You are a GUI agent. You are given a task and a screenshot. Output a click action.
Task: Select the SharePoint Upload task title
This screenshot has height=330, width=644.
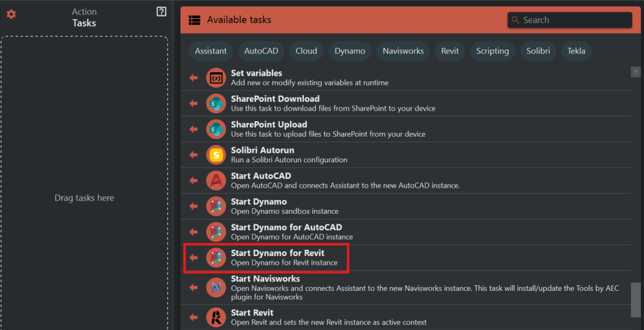pos(269,124)
